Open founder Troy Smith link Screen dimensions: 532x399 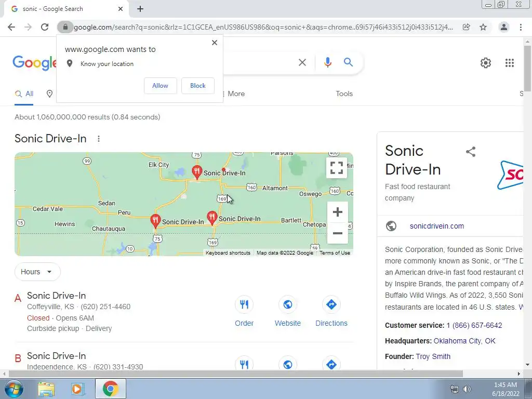[x=433, y=356]
